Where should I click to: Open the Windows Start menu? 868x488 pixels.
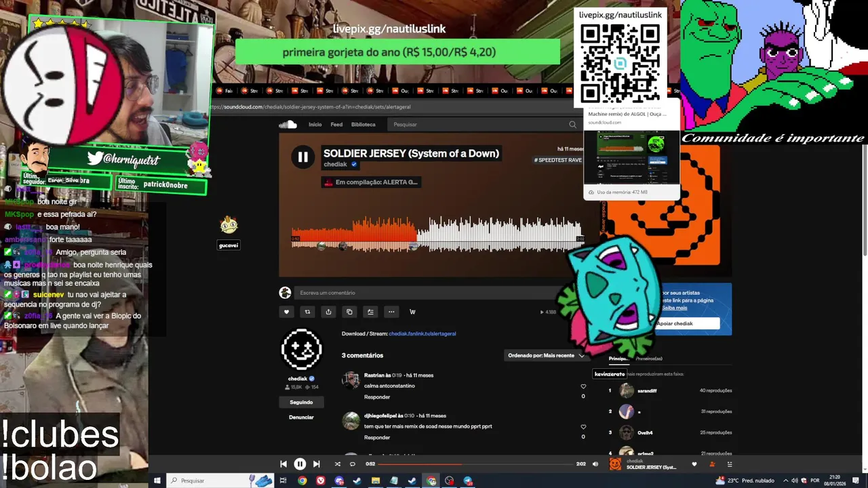[157, 481]
